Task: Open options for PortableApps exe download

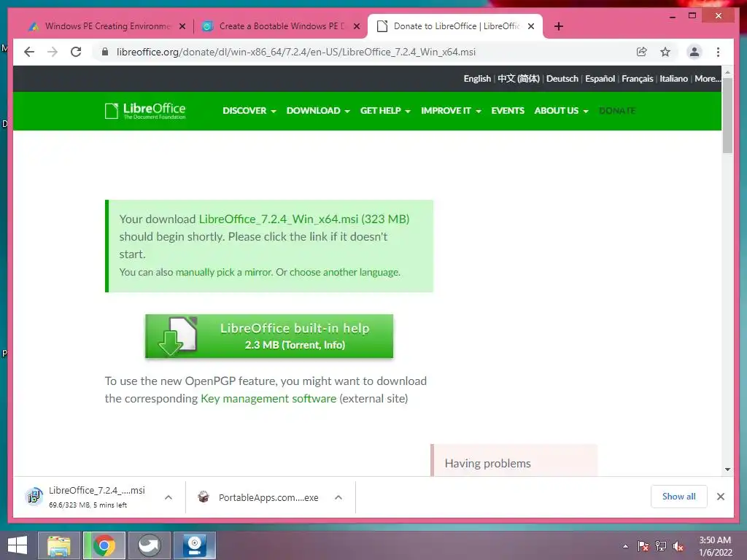Action: click(x=338, y=497)
